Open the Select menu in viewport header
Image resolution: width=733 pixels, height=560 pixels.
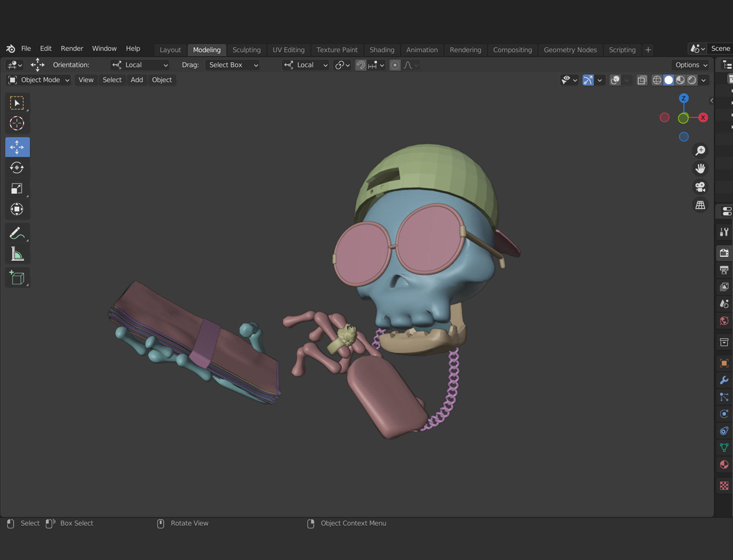click(112, 80)
